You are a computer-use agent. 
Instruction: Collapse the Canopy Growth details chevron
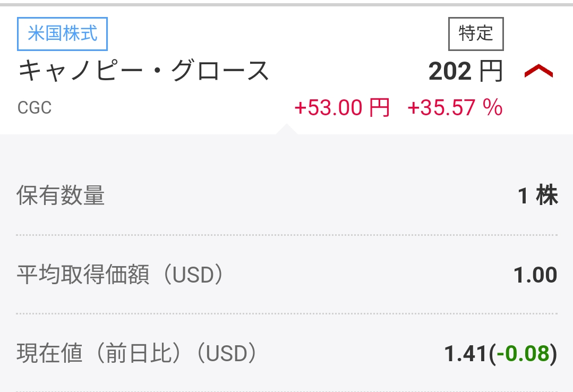(x=538, y=72)
